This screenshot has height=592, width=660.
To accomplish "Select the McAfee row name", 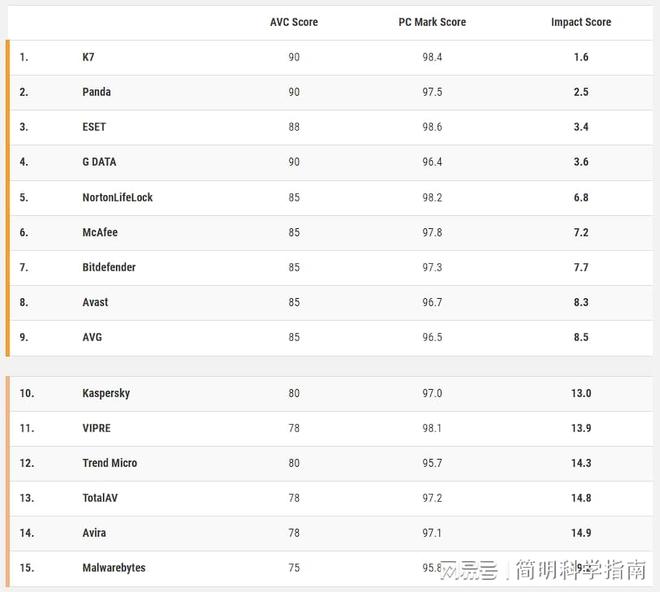I will tap(100, 232).
